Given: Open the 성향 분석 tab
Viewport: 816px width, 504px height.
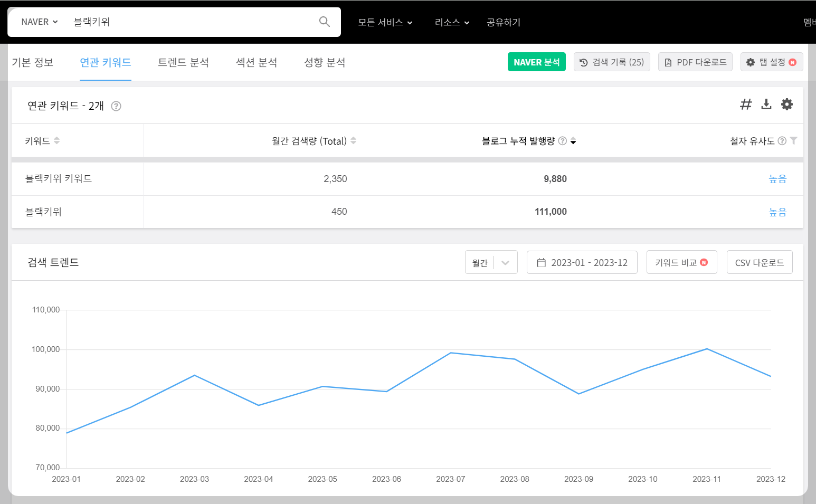Looking at the screenshot, I should 325,62.
